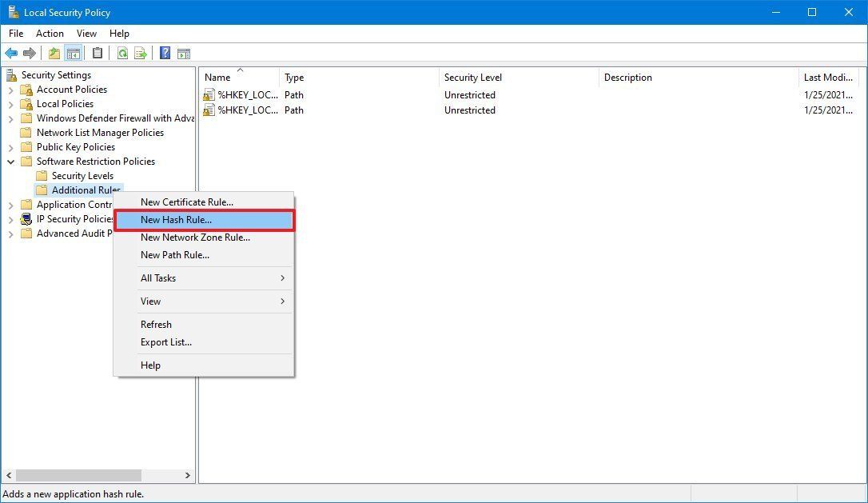Open the View submenu in context menu
Screen dimensions: 868x503
204,301
